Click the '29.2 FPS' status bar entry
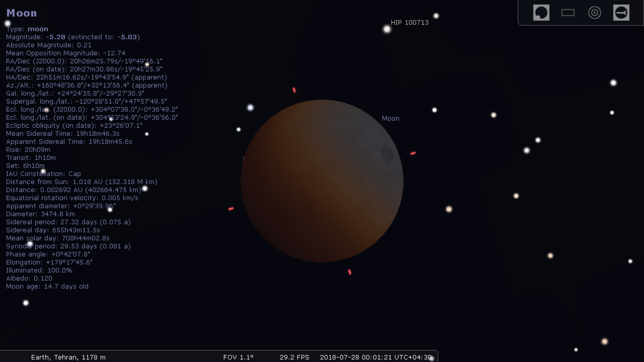 click(295, 357)
